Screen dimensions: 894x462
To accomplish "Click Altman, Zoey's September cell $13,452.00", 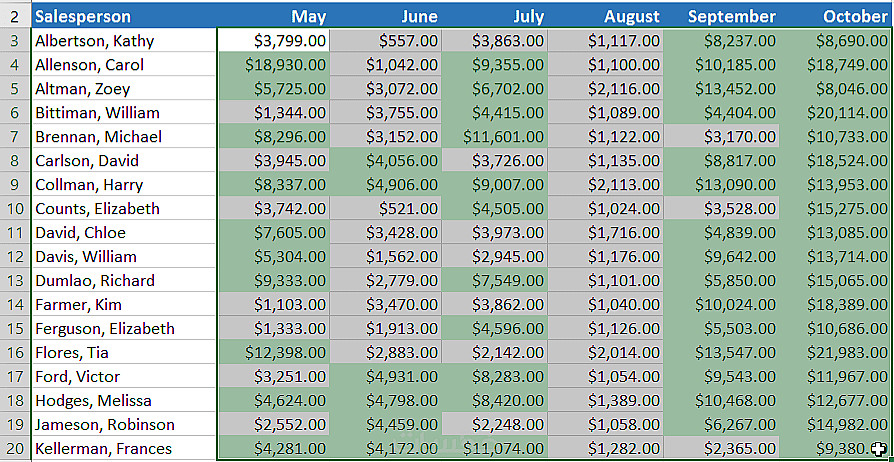I will tap(722, 89).
